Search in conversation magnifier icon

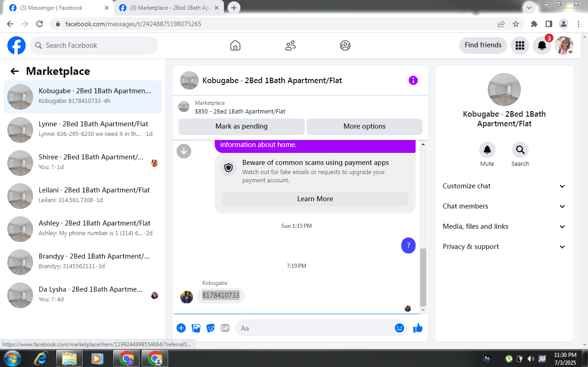(520, 150)
